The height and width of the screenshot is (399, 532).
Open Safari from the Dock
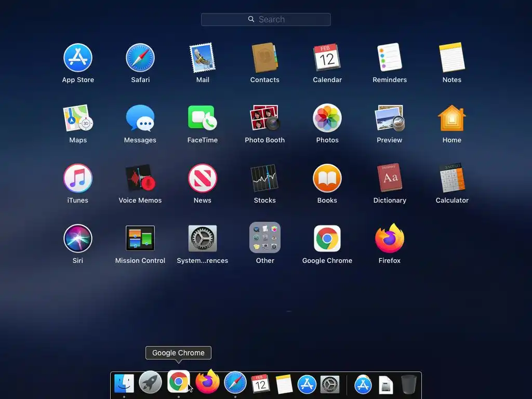[235, 382]
